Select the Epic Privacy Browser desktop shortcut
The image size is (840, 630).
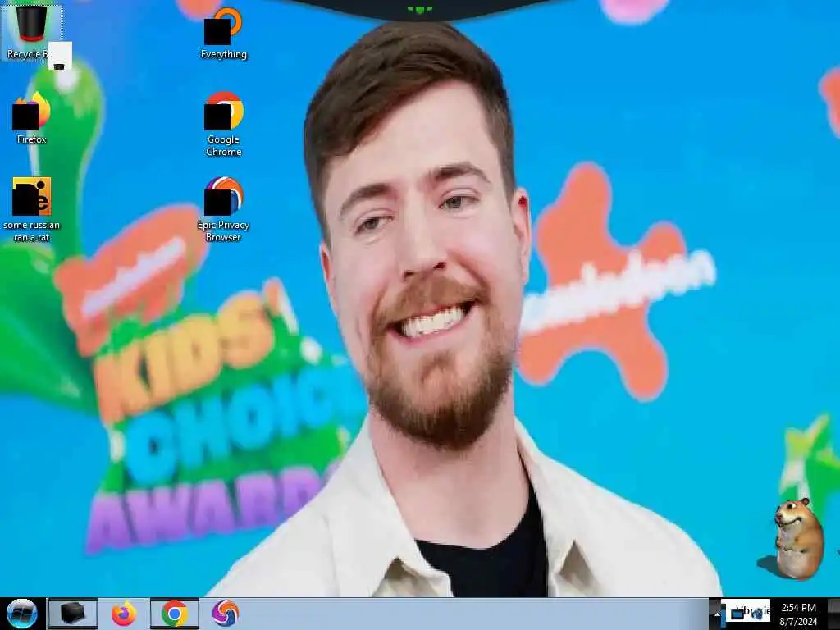(x=223, y=209)
